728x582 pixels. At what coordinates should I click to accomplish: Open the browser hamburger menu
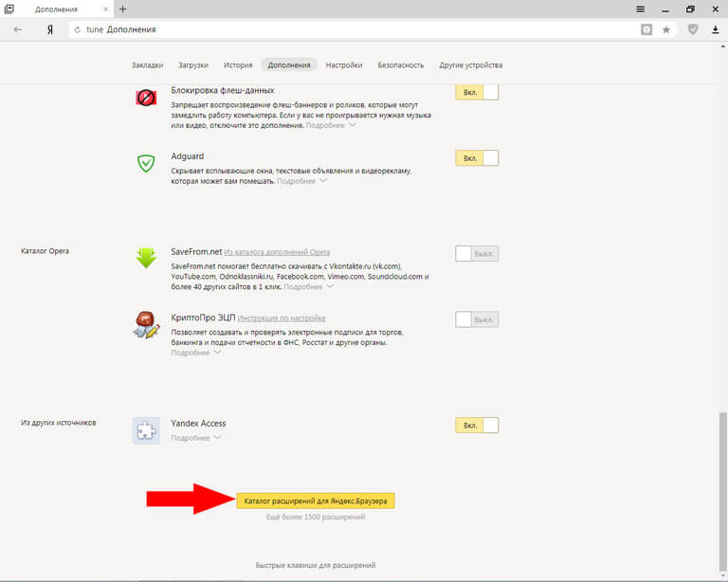pyautogui.click(x=640, y=9)
